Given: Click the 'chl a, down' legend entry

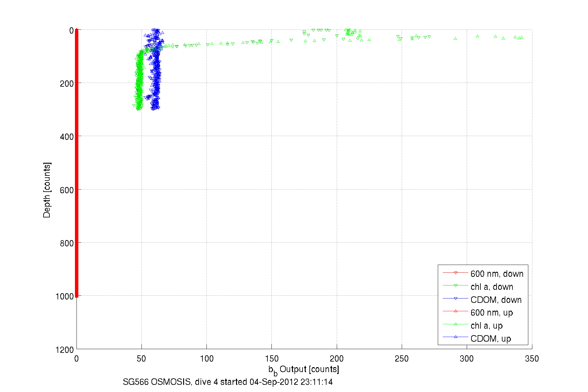Looking at the screenshot, I should tap(478, 287).
